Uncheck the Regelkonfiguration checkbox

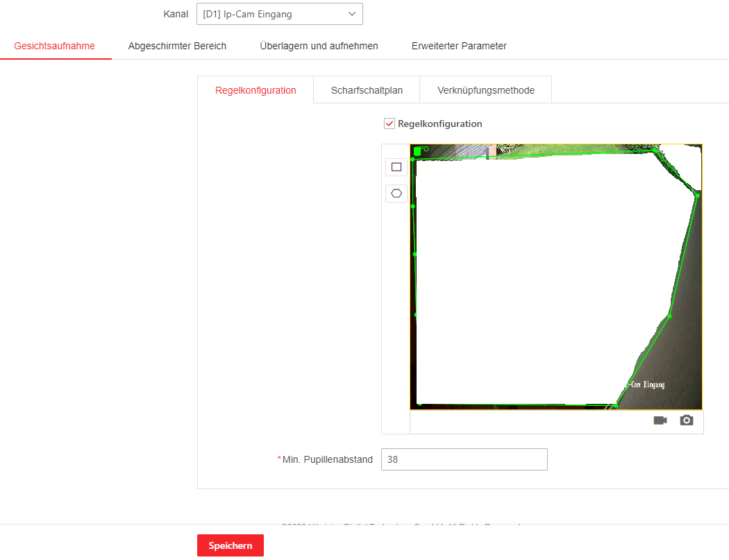pos(389,124)
